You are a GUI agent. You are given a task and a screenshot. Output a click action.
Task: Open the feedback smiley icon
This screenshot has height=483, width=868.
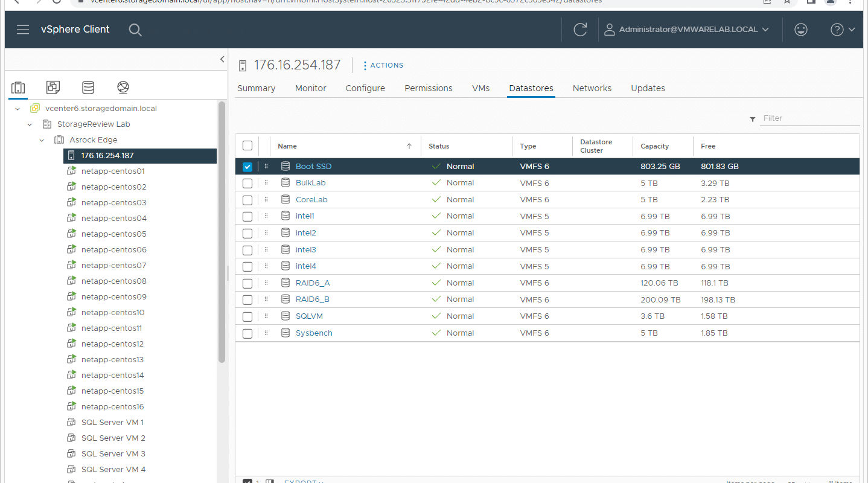pyautogui.click(x=801, y=30)
